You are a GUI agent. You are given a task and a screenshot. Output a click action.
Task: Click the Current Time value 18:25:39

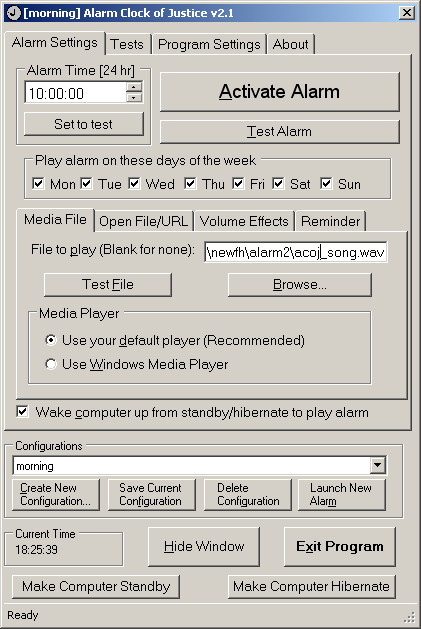[37, 550]
